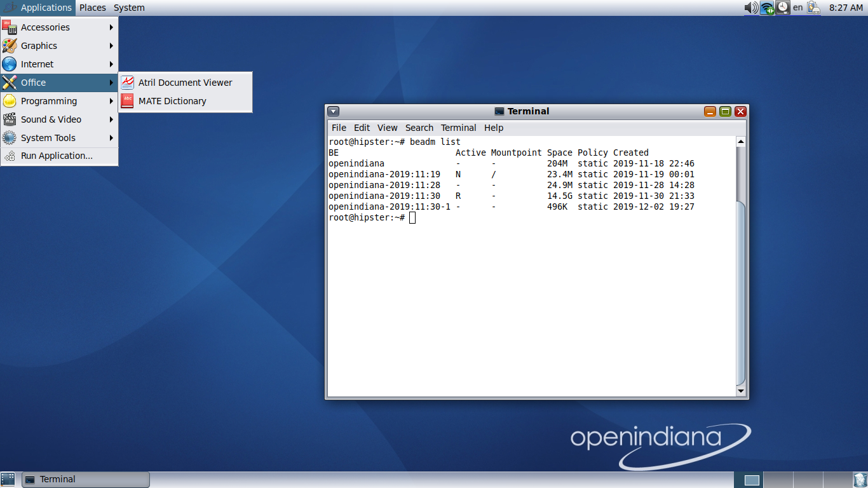The height and width of the screenshot is (488, 868).
Task: Click the 'beadm list' command text
Action: tap(435, 142)
